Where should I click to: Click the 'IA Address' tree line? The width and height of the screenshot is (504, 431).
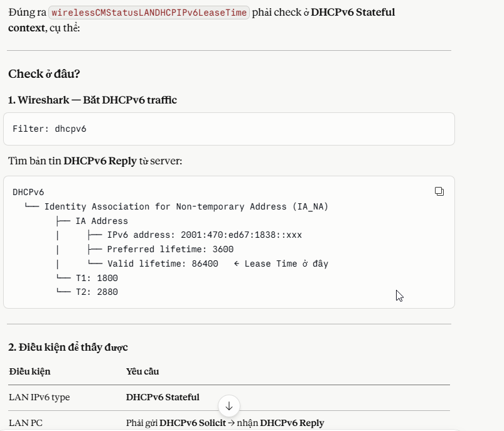101,221
